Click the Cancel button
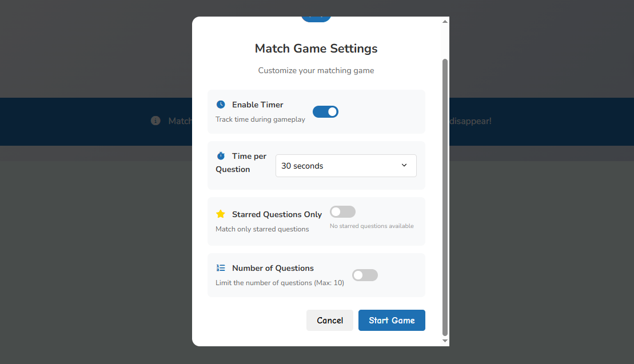The width and height of the screenshot is (634, 364). (330, 320)
